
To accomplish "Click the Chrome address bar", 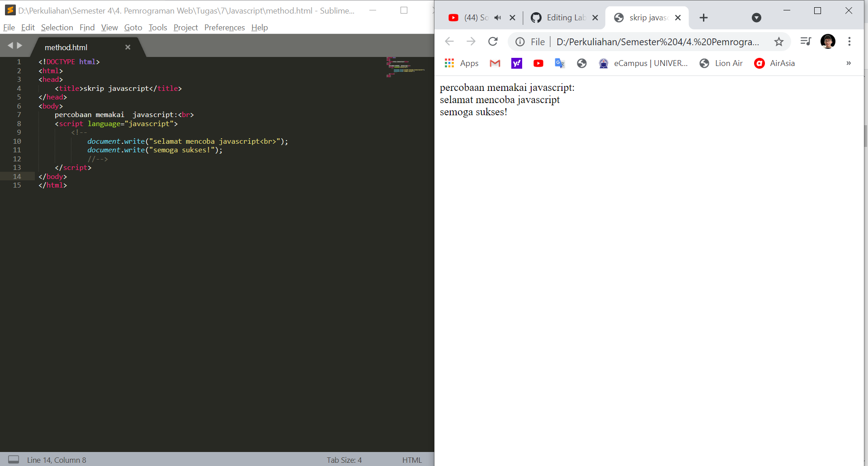I will 656,42.
